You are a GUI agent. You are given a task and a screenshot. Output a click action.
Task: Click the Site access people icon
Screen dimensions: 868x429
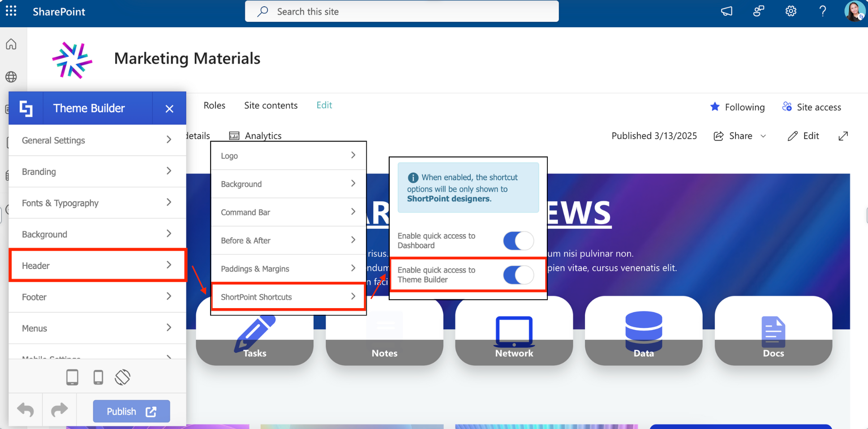[787, 107]
